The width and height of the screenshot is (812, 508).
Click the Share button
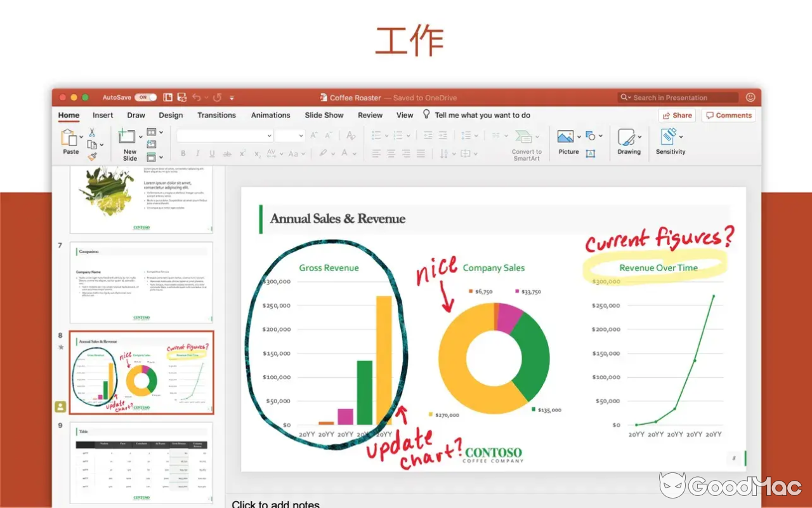click(x=676, y=115)
